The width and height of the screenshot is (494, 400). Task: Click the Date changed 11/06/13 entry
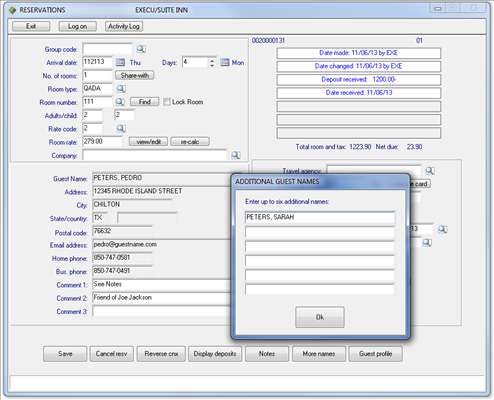pos(359,66)
